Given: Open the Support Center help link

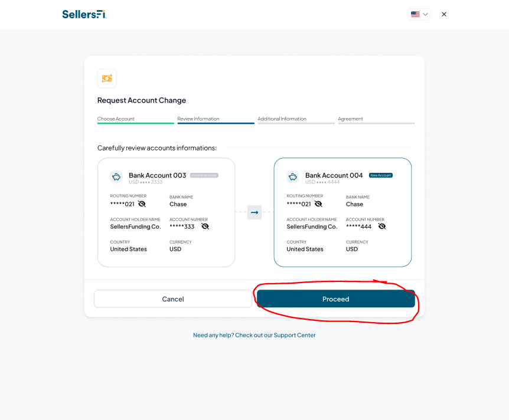Looking at the screenshot, I should tap(254, 335).
